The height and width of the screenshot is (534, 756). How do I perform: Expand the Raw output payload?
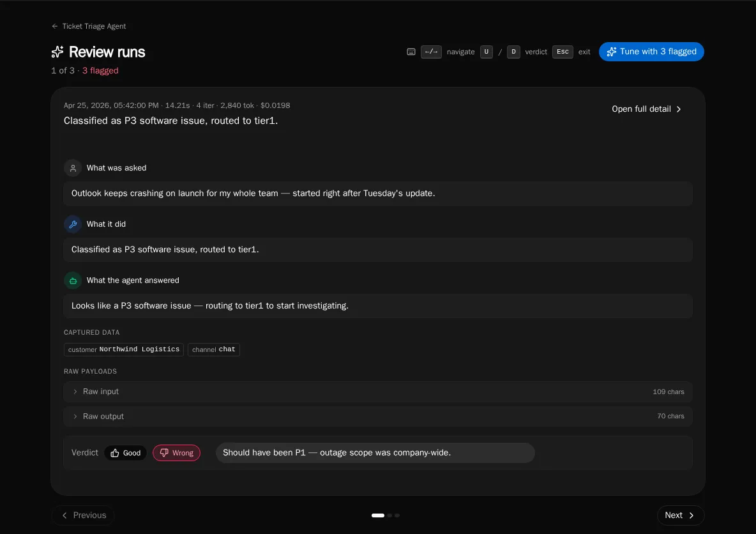[x=378, y=416]
